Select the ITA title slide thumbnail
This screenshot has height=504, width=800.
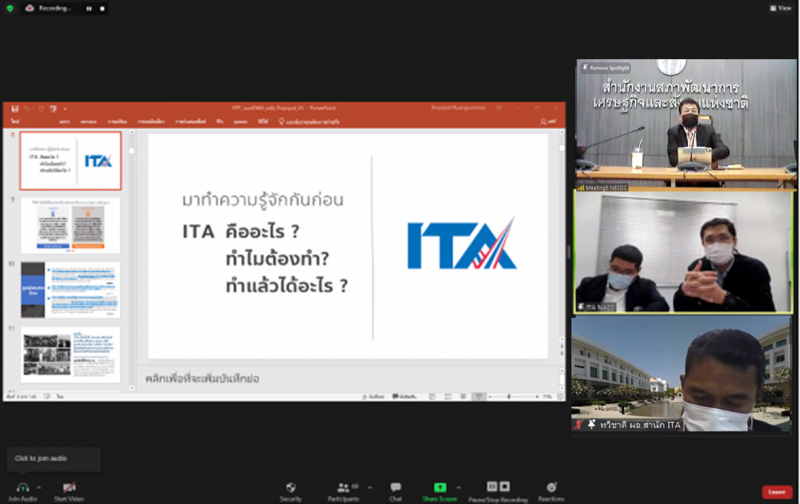coord(70,161)
